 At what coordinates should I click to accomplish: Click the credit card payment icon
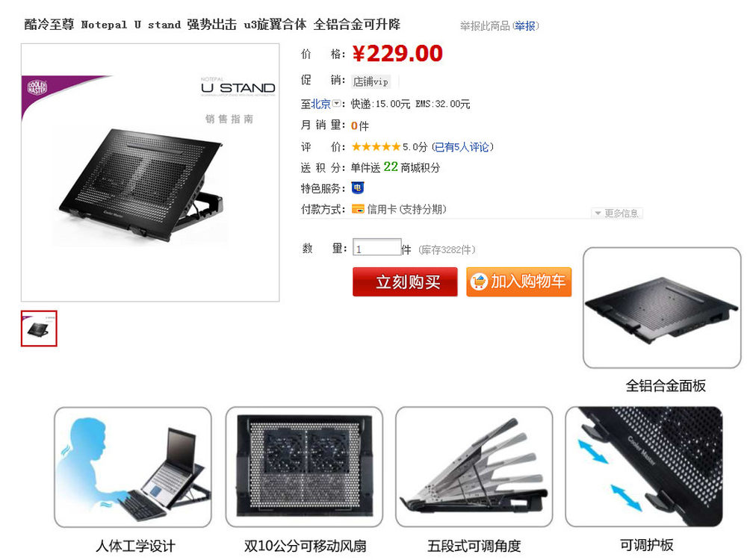click(358, 209)
